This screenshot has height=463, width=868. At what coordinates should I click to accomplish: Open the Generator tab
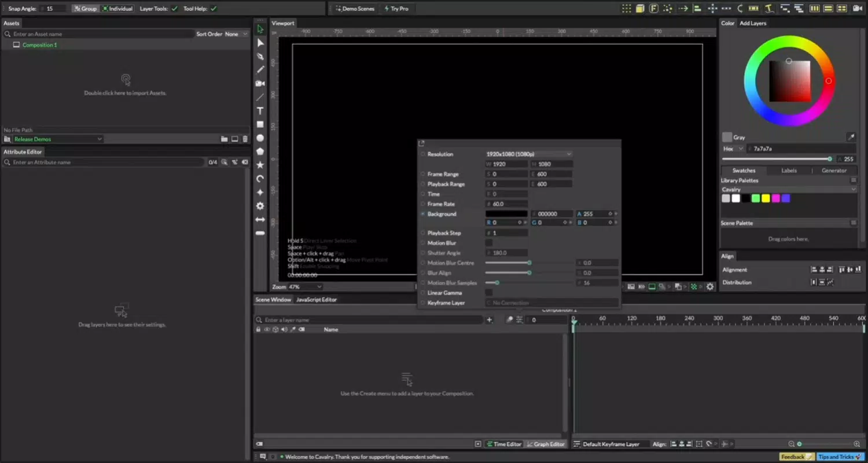pos(834,171)
